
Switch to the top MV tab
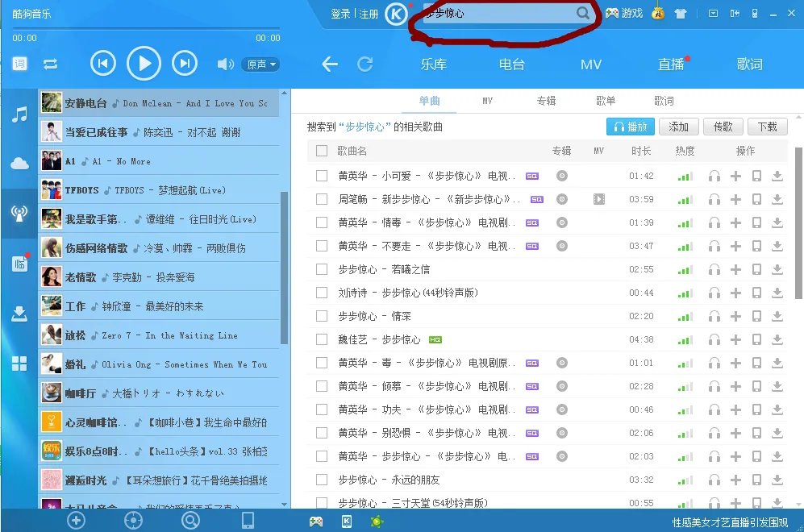tap(590, 64)
